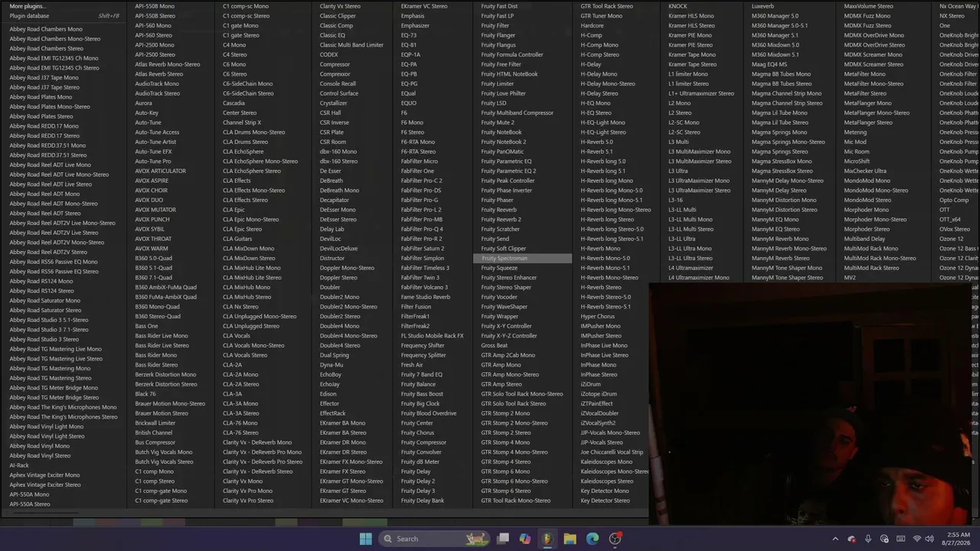This screenshot has width=980, height=551.
Task: Pick Fruity Parametric EQ 2
Action: pyautogui.click(x=508, y=171)
